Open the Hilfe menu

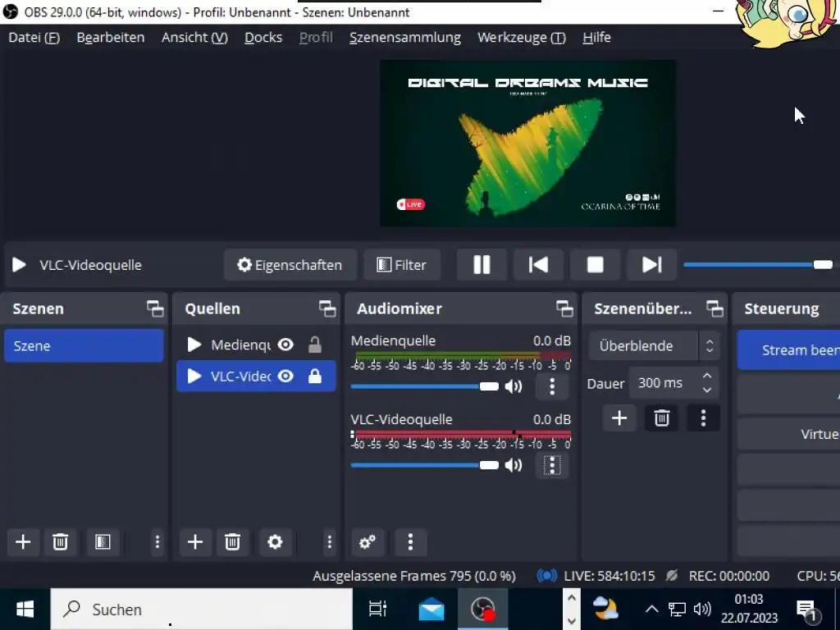(x=597, y=38)
